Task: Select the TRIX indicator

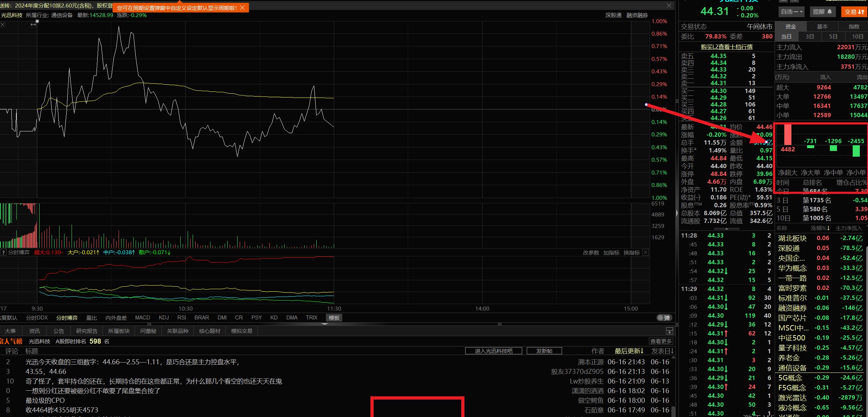Action: pyautogui.click(x=312, y=318)
